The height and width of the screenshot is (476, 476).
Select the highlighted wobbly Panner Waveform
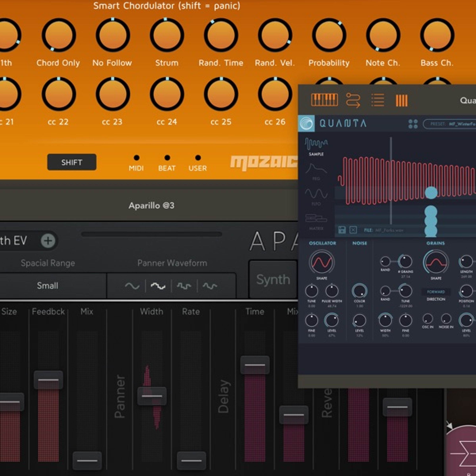coord(158,286)
